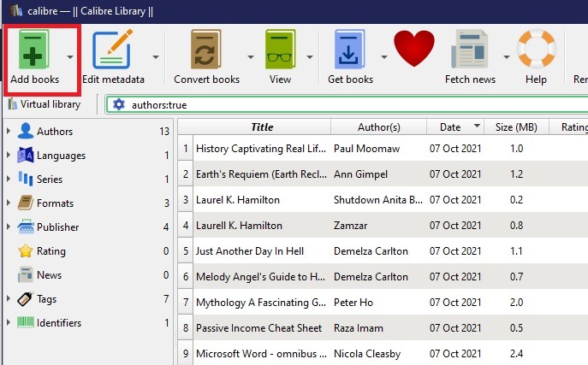Viewport: 588px width, 365px height.
Task: Expand the Formats category
Action: tap(9, 203)
